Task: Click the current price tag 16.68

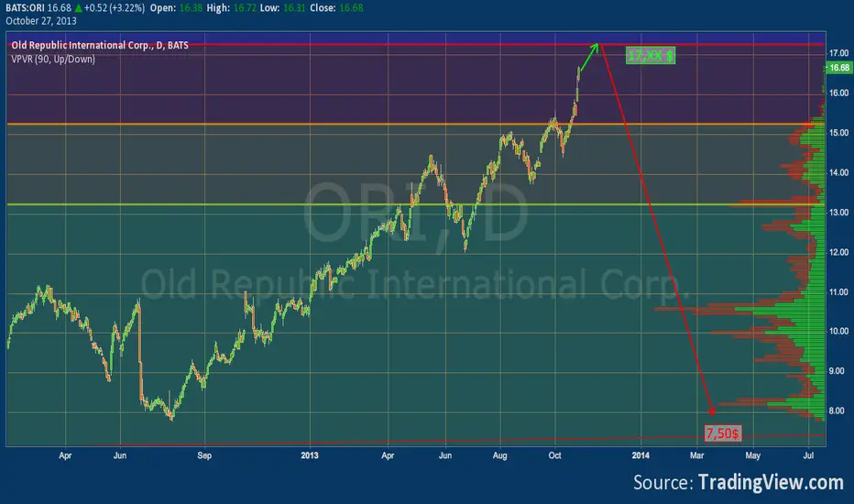Action: (838, 68)
